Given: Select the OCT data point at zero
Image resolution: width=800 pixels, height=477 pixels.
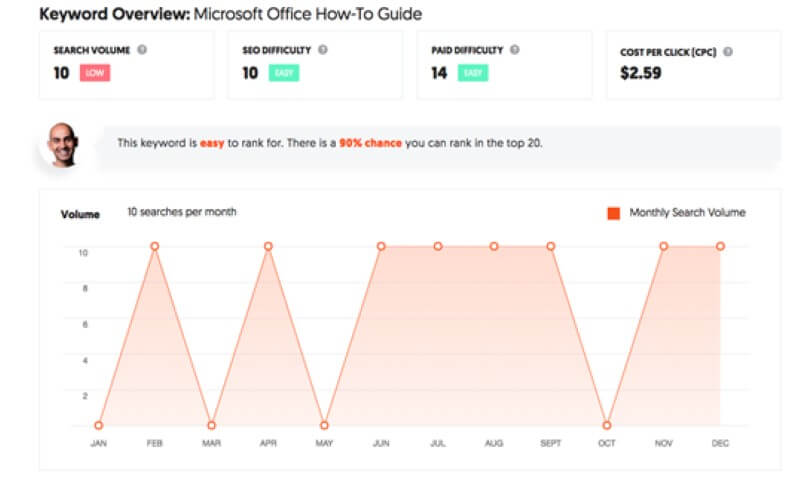Looking at the screenshot, I should (x=607, y=425).
